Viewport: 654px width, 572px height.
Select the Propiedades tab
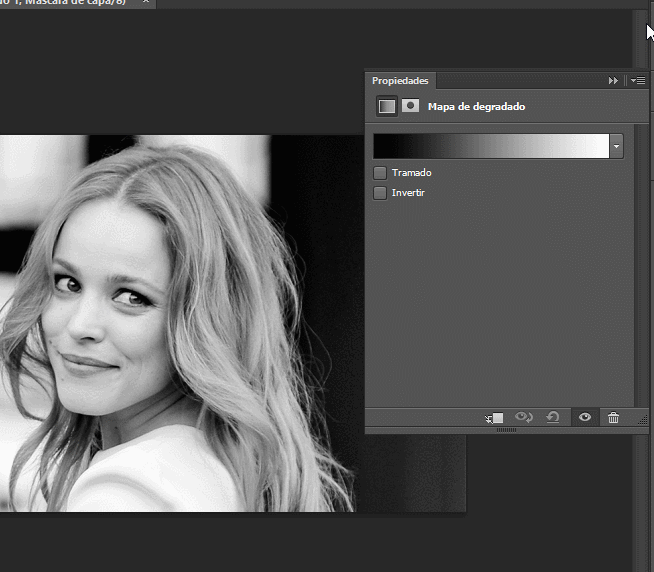coord(400,81)
